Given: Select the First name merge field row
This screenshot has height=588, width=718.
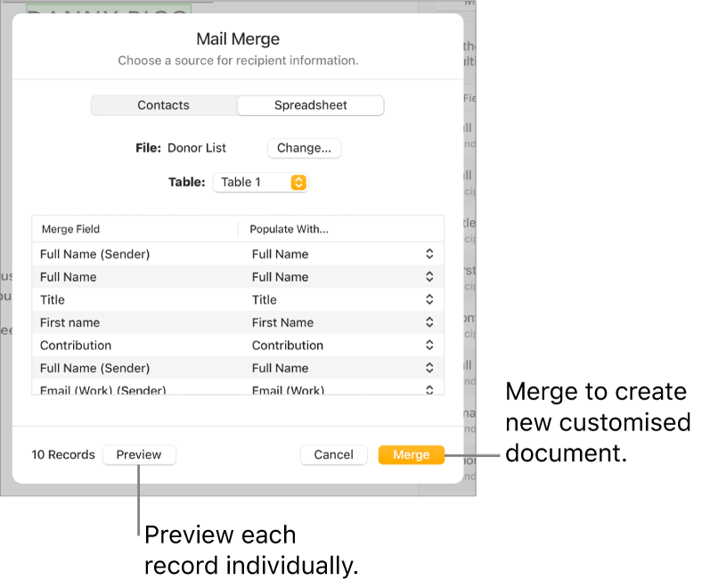Looking at the screenshot, I should 69,323.
